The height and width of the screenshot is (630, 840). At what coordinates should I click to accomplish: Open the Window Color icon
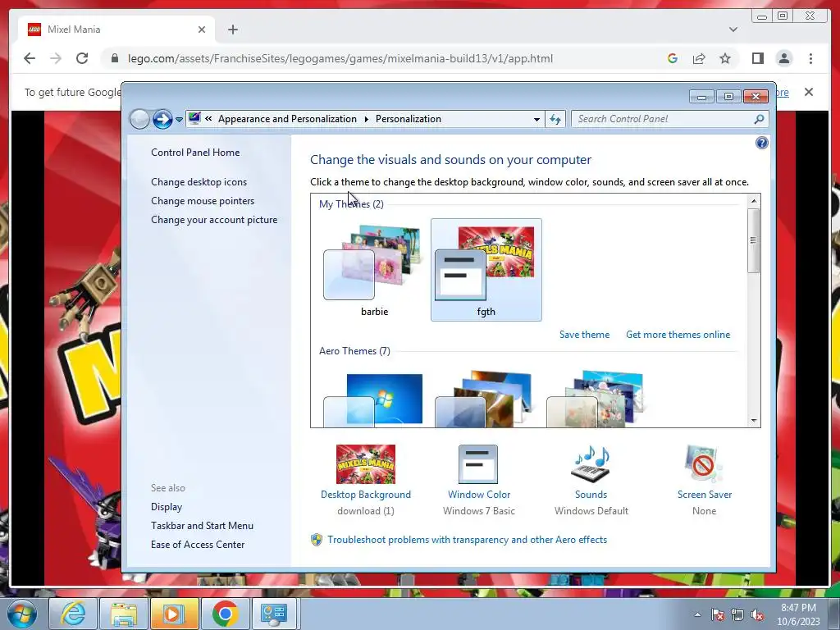click(478, 464)
